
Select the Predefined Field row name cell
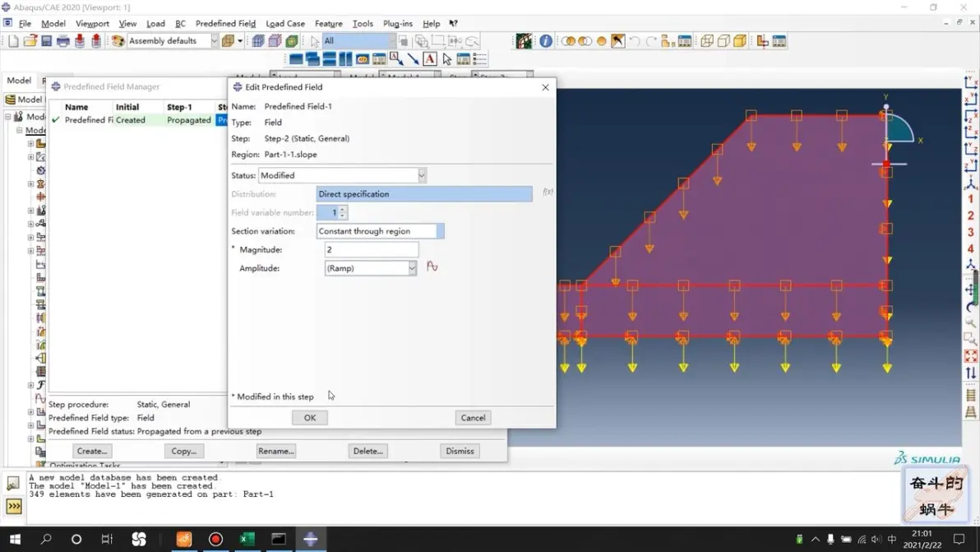89,120
